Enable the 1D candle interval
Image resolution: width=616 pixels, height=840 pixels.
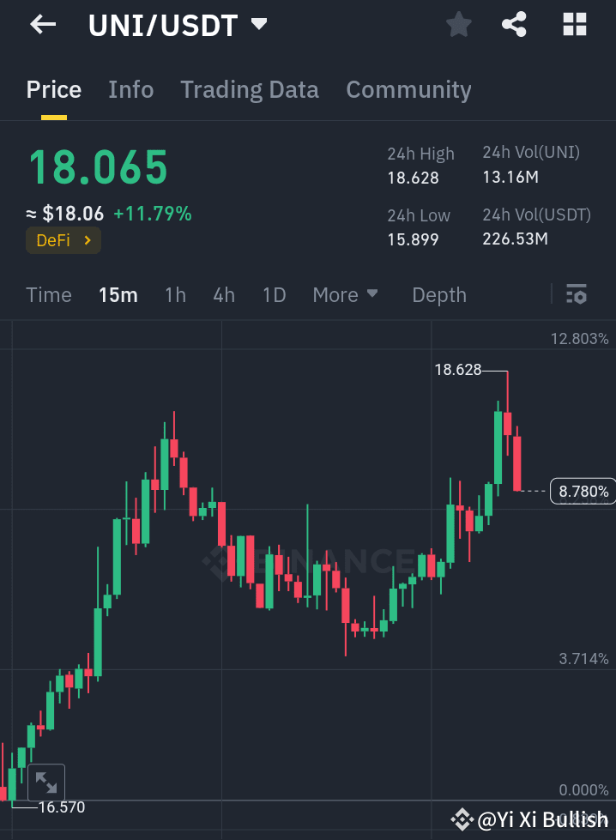click(274, 294)
